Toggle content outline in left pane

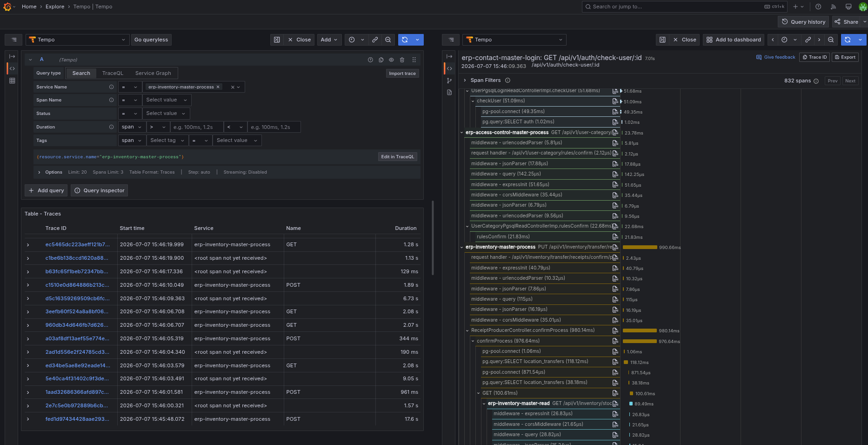point(14,40)
